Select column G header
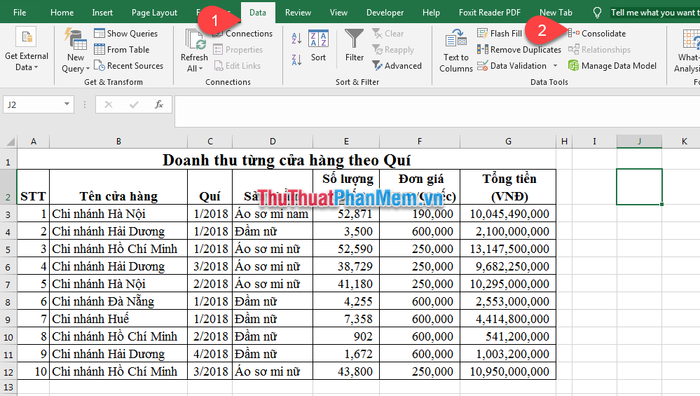 tap(508, 142)
